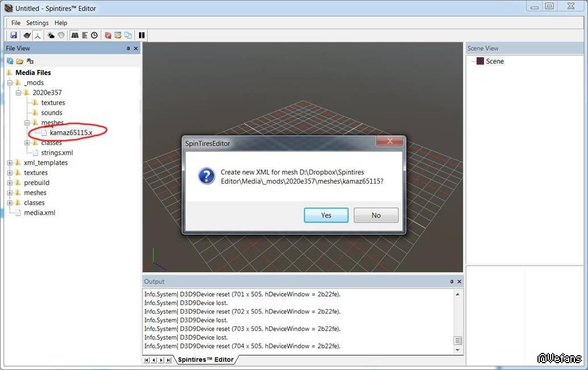Click the dark teapot-shaped toolbar icon
Image resolution: width=588 pixels, height=370 pixels.
(27, 35)
